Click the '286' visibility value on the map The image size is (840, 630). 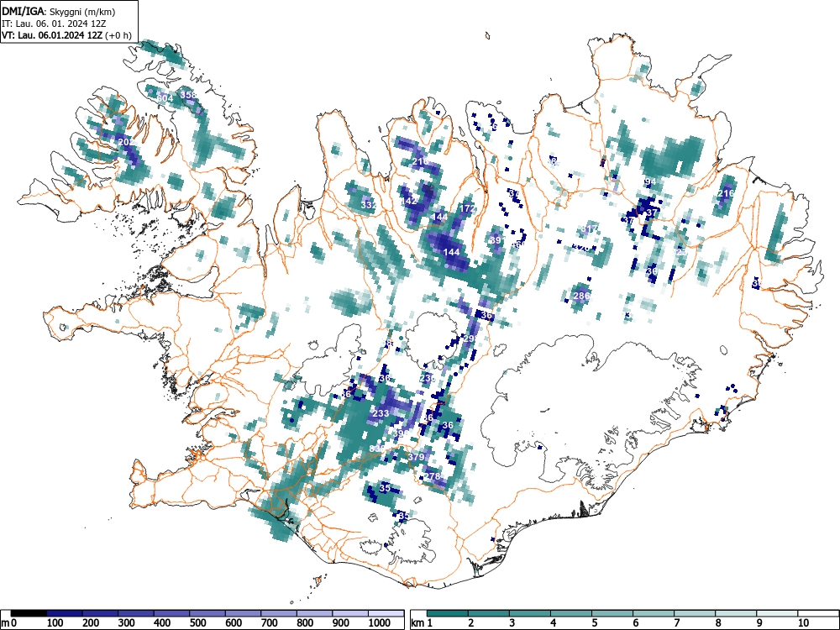pyautogui.click(x=581, y=295)
